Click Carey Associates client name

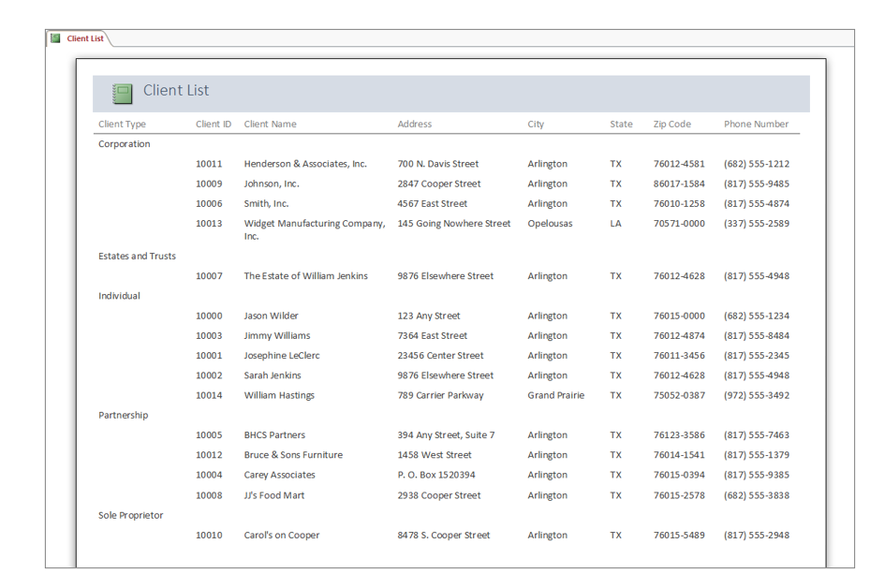(280, 475)
